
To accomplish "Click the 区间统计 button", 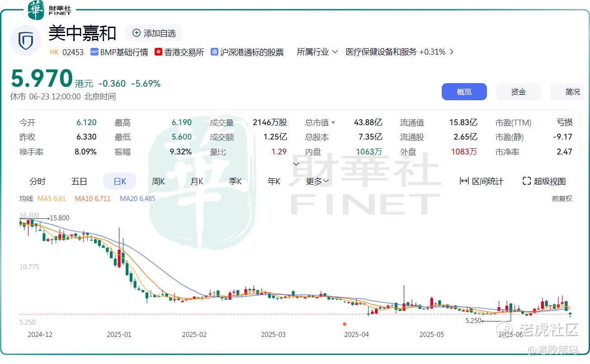I will click(481, 181).
